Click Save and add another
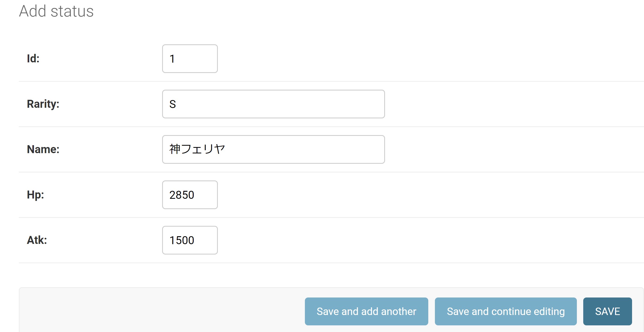Image resolution: width=644 pixels, height=332 pixels. [x=366, y=311]
